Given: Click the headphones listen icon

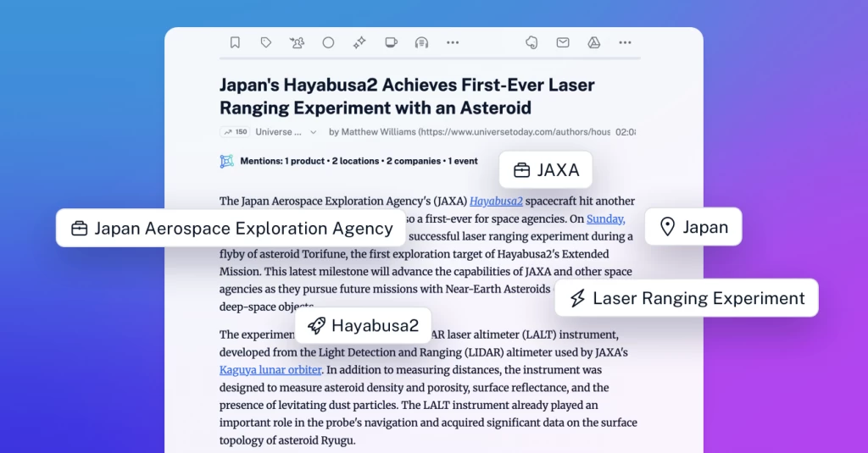Looking at the screenshot, I should (x=422, y=42).
